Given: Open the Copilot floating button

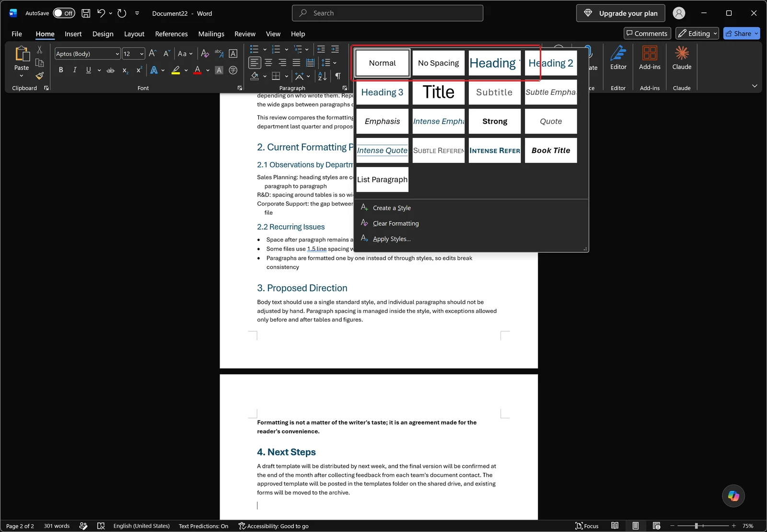Looking at the screenshot, I should 733,496.
